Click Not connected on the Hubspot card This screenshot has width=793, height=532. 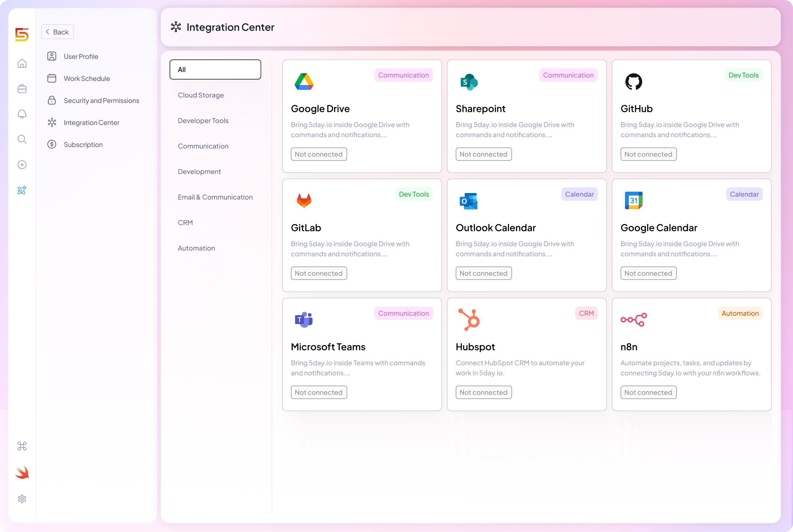coord(483,392)
